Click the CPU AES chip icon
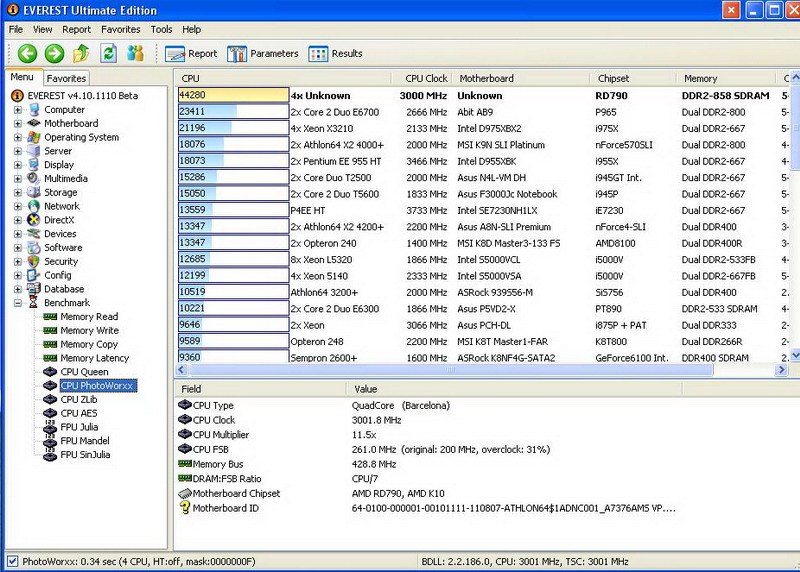 pyautogui.click(x=50, y=413)
